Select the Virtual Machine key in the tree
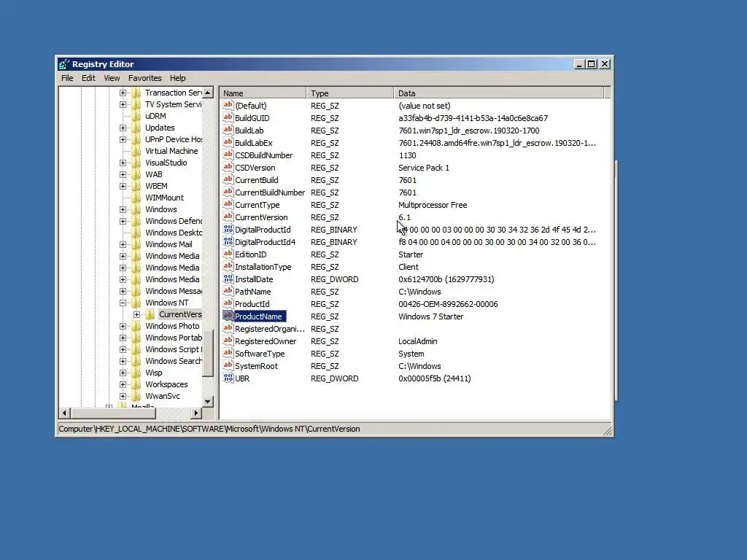This screenshot has width=747, height=560. (x=171, y=151)
